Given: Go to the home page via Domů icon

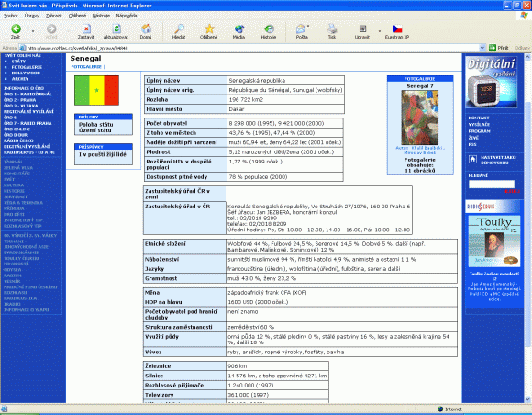Looking at the screenshot, I should pos(146,29).
